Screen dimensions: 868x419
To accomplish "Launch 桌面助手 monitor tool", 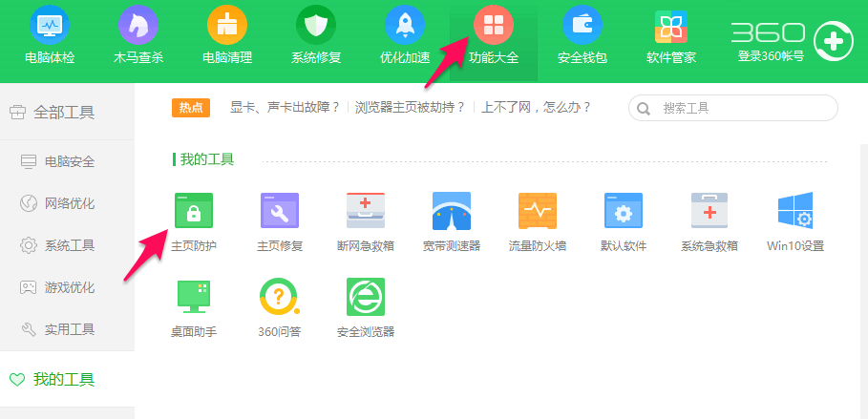I will tap(194, 297).
